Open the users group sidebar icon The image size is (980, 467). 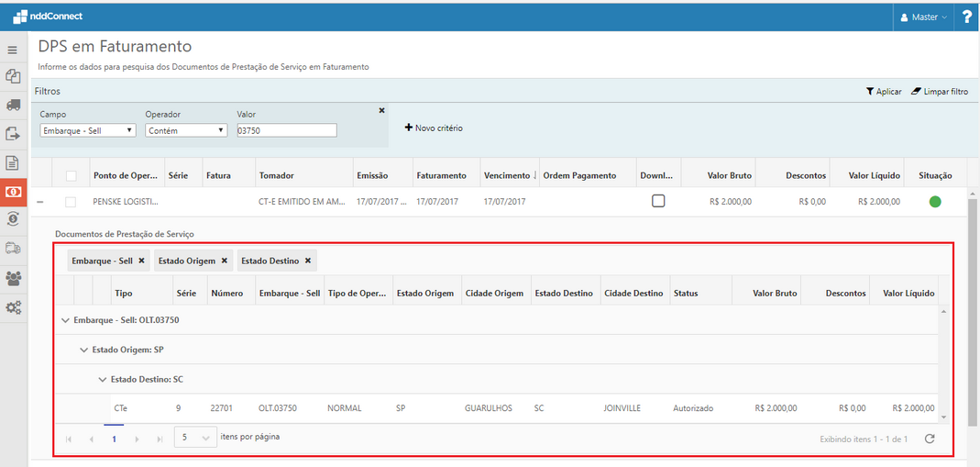(x=13, y=278)
